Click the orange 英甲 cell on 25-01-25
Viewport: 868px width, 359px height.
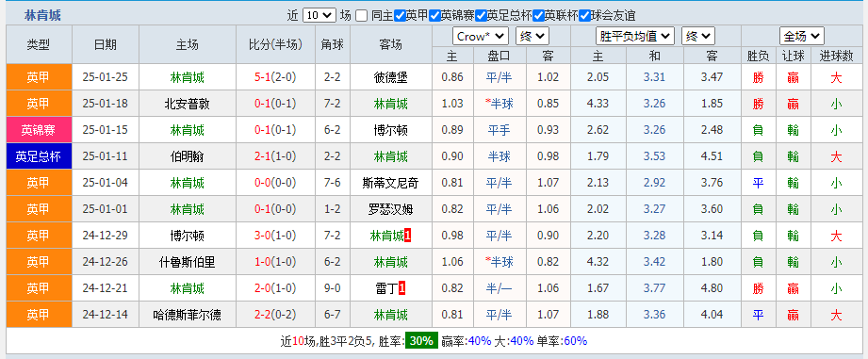click(39, 77)
